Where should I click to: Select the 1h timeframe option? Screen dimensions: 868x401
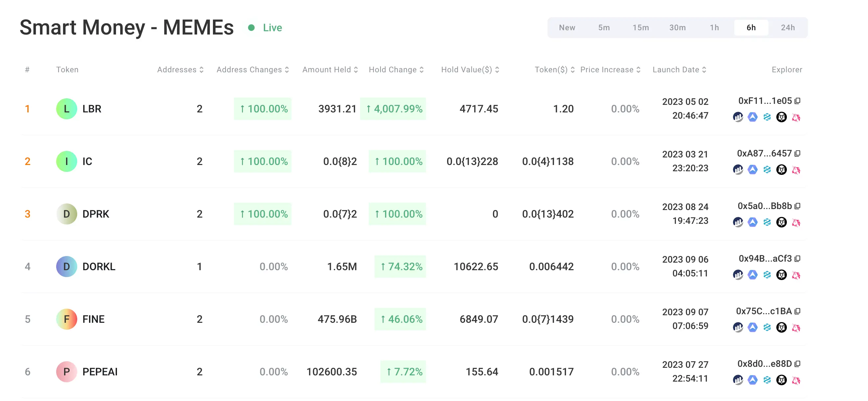point(714,28)
